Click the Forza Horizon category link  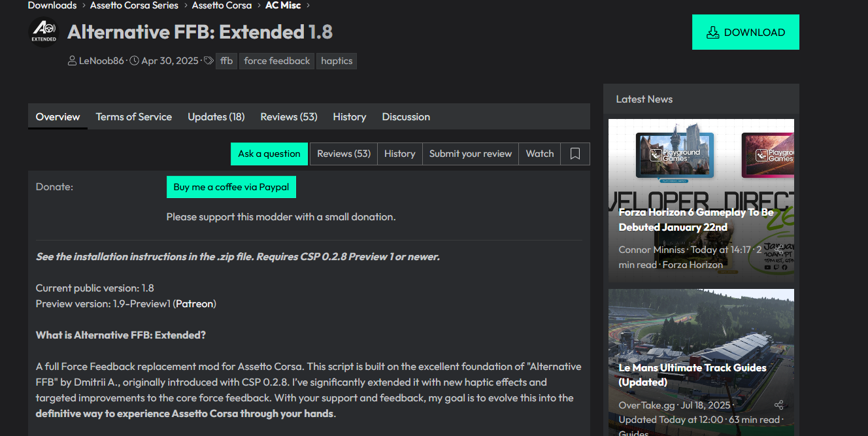693,265
